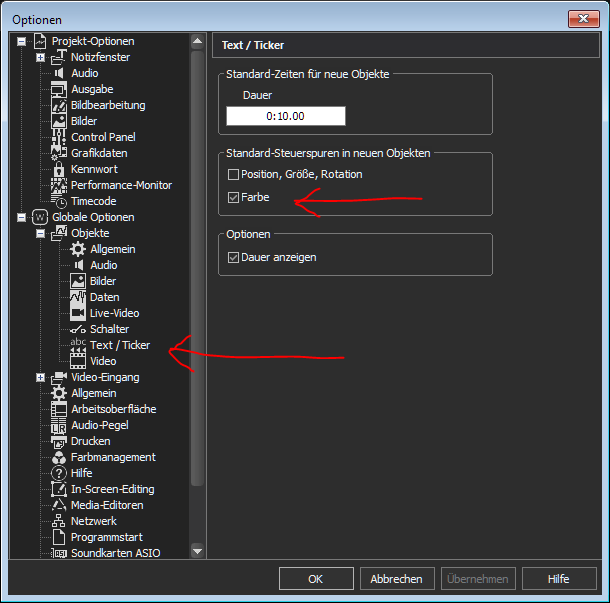The height and width of the screenshot is (603, 610).
Task: Open the Text / Ticker tree entry
Action: (x=119, y=345)
